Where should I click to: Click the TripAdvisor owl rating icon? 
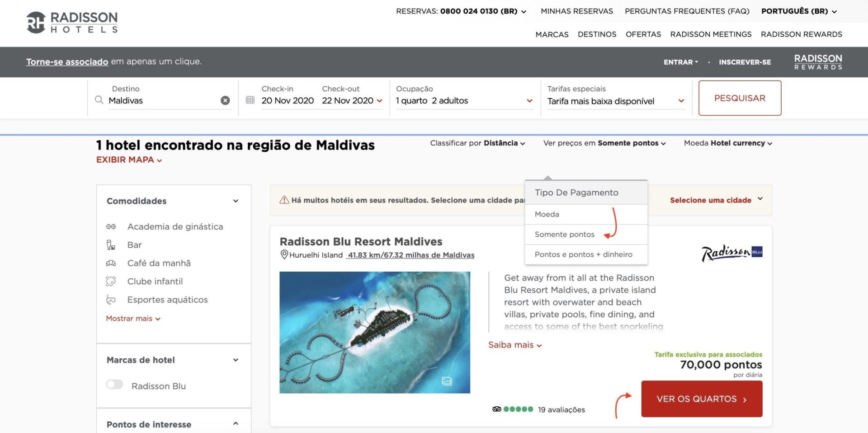coord(496,409)
